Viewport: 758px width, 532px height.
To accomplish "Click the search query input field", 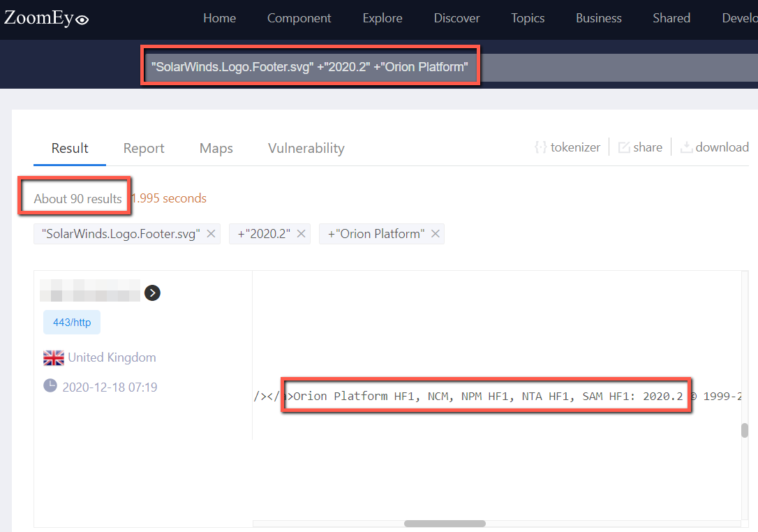I will point(452,67).
